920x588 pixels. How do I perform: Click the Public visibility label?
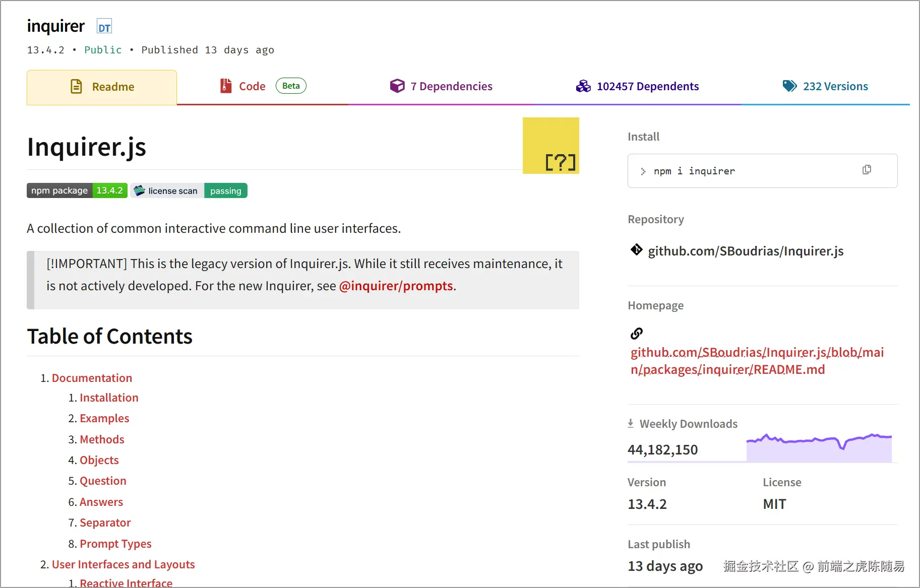(103, 50)
